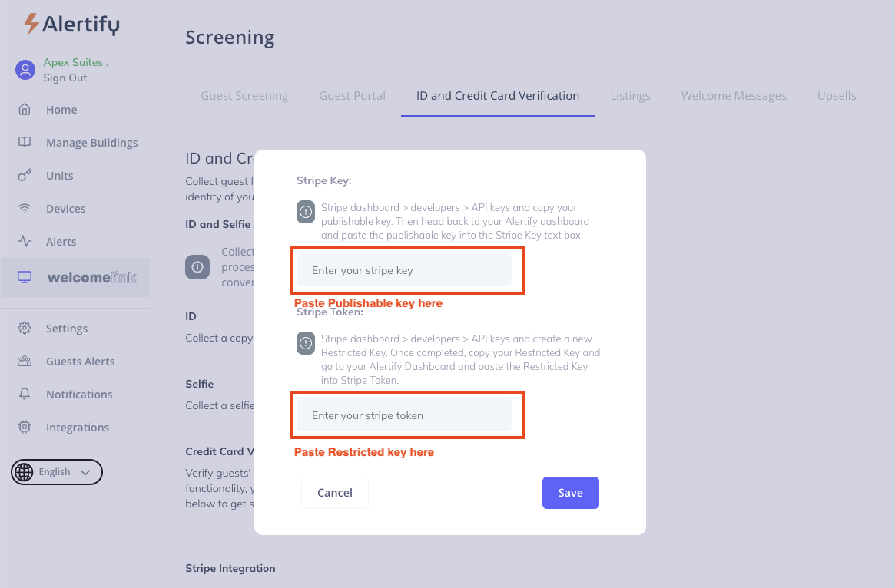Image resolution: width=895 pixels, height=588 pixels.
Task: Click the Units key icon
Action: click(25, 176)
